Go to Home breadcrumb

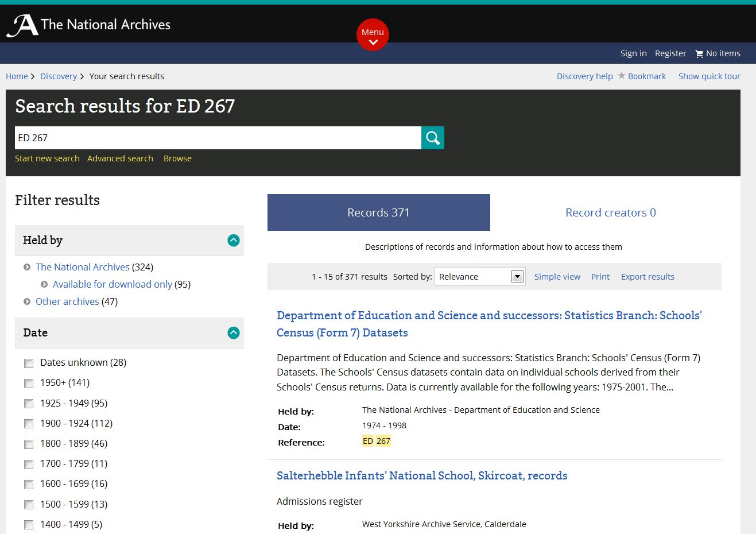tap(17, 76)
